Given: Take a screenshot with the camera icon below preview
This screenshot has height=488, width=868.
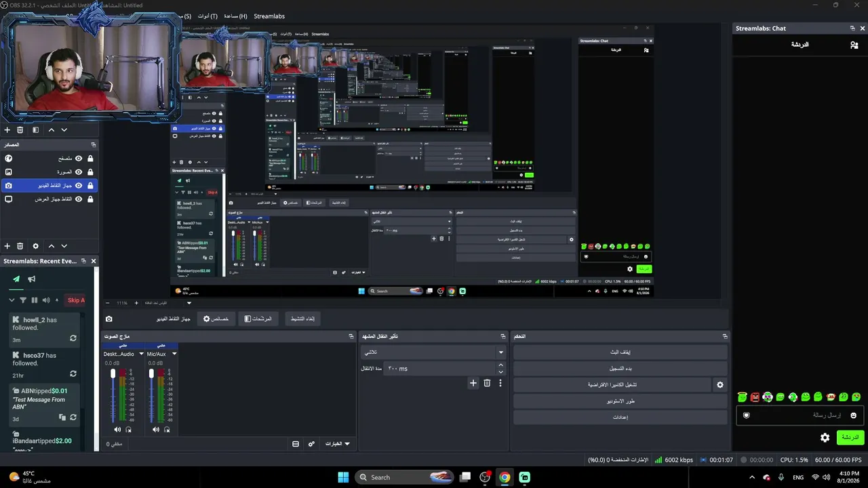Looking at the screenshot, I should pos(108,319).
